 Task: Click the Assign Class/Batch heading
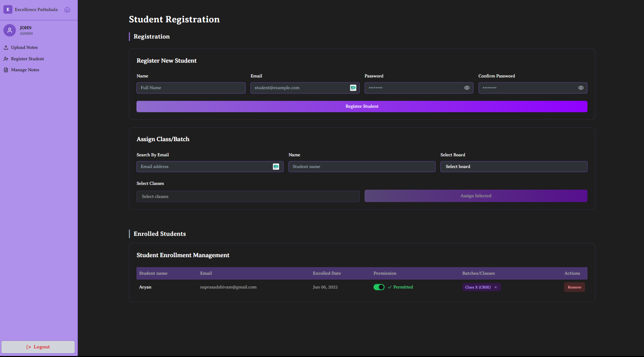click(x=163, y=139)
